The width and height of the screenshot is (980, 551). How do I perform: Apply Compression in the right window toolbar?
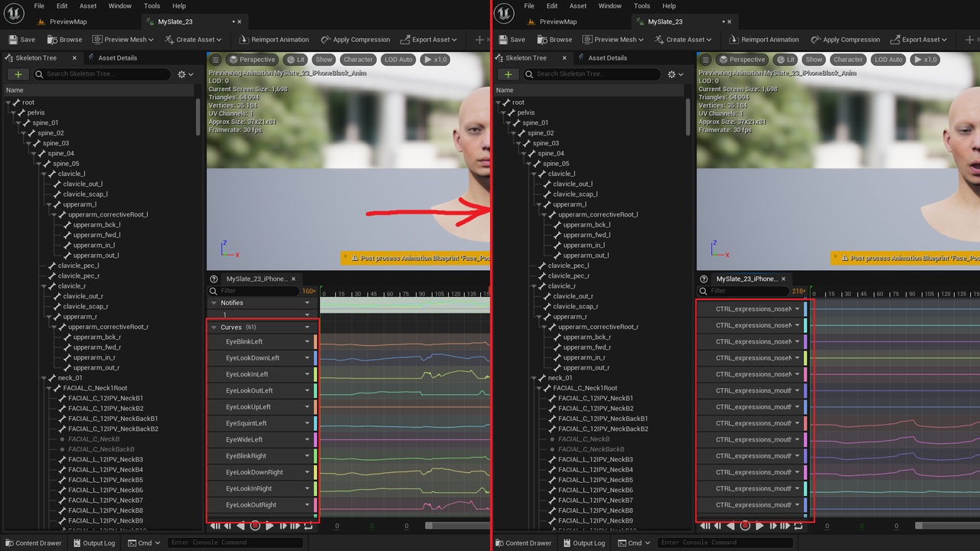[x=845, y=40]
